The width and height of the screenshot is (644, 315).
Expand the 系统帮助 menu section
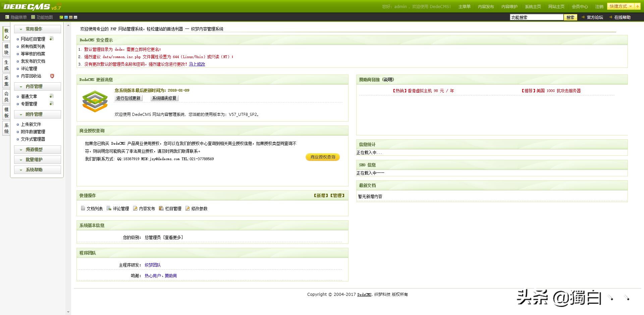pos(38,170)
